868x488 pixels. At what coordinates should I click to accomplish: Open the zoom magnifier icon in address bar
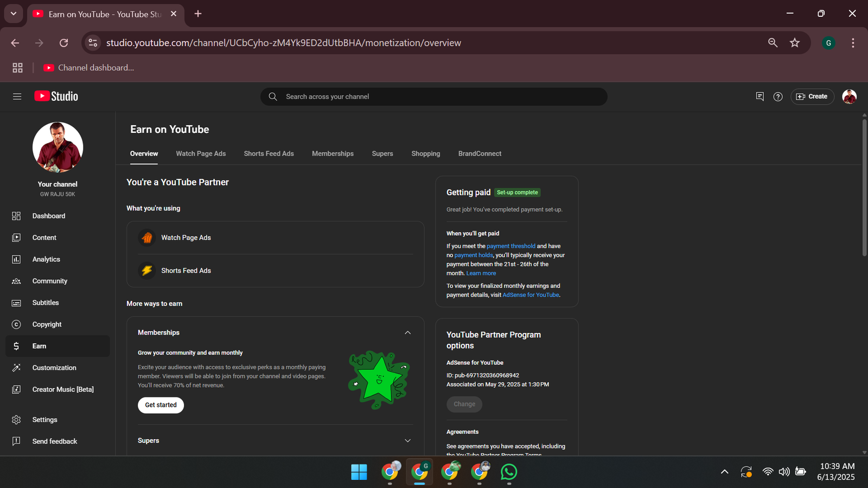click(x=773, y=43)
